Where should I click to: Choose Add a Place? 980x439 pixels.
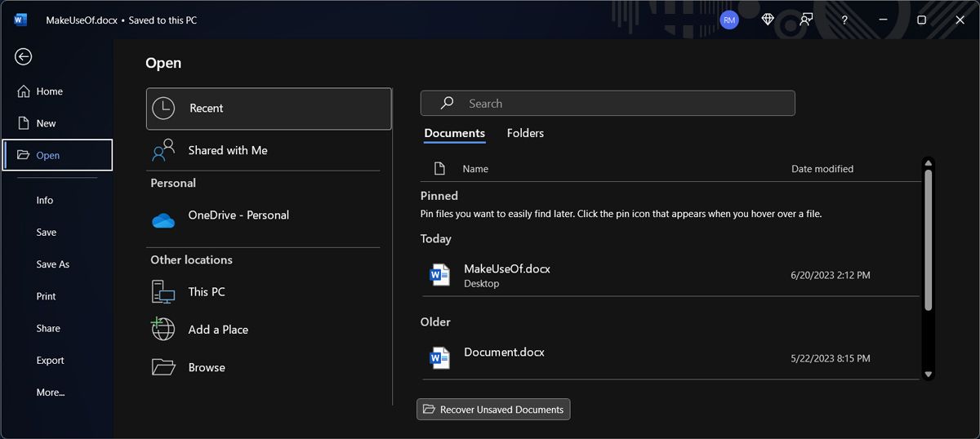tap(263, 330)
